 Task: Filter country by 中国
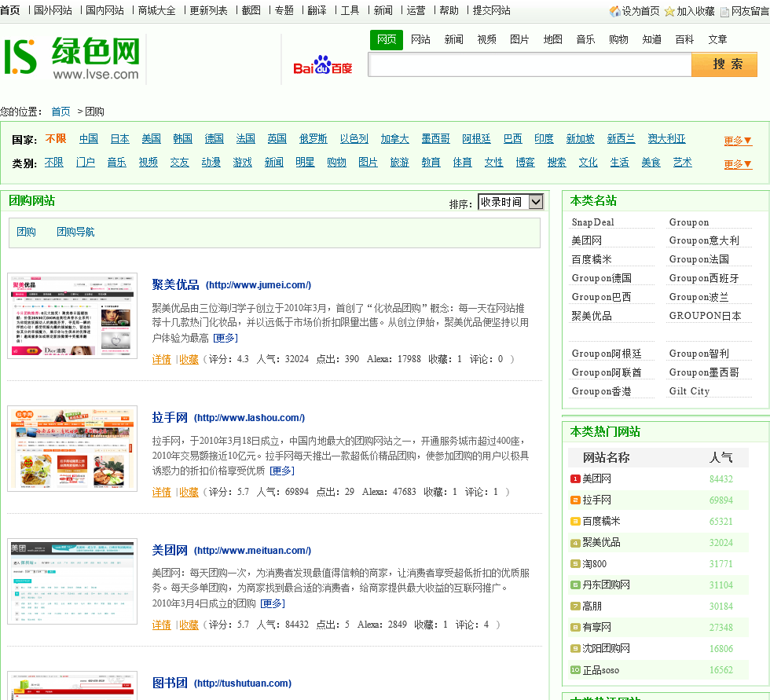tap(89, 139)
